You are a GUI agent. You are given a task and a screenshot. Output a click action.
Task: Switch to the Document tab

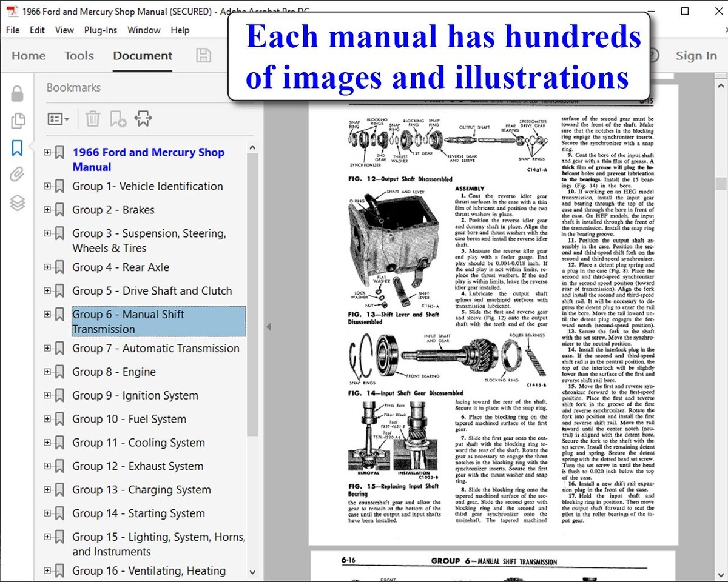coord(143,56)
